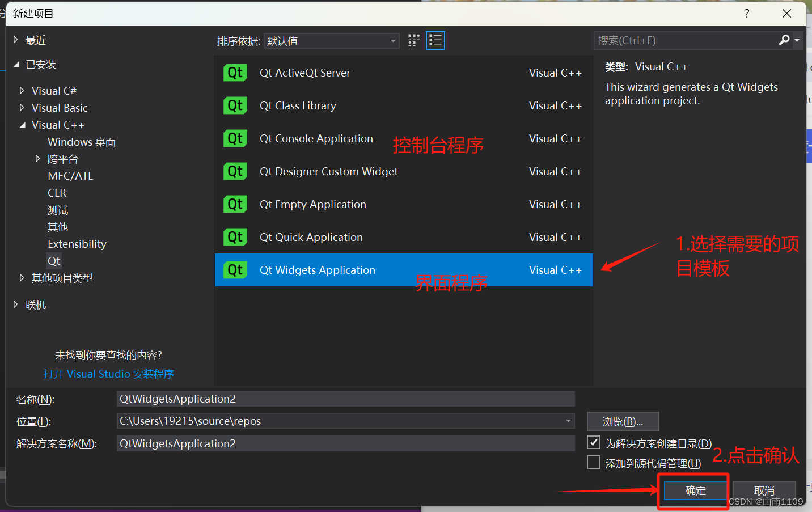Select Qt Class Library template name
The image size is (812, 512).
coord(298,105)
